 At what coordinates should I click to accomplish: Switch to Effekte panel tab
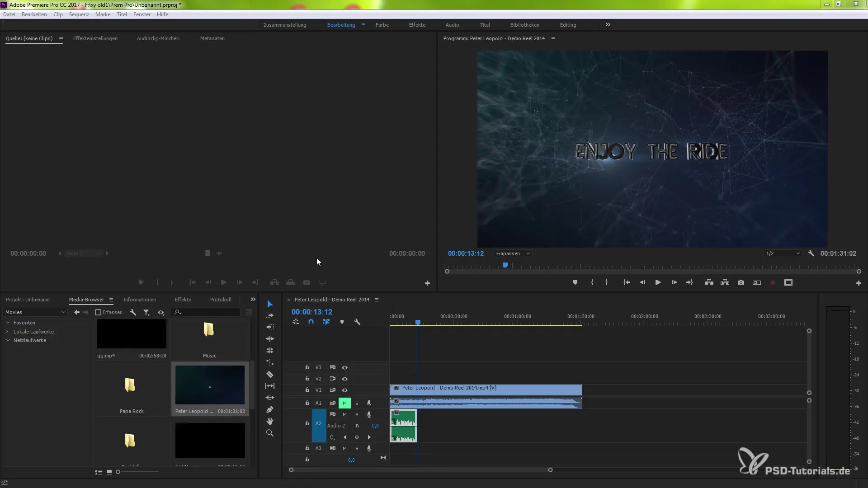[183, 300]
